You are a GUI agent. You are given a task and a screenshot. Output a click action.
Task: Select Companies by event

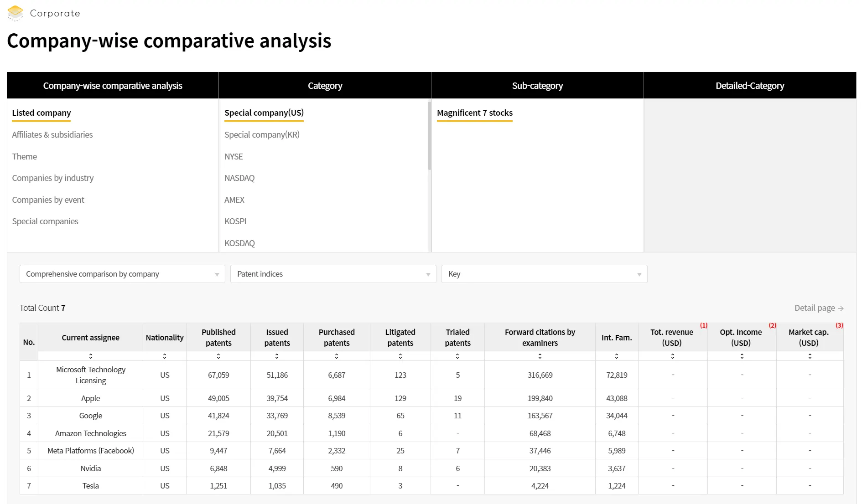click(x=48, y=200)
